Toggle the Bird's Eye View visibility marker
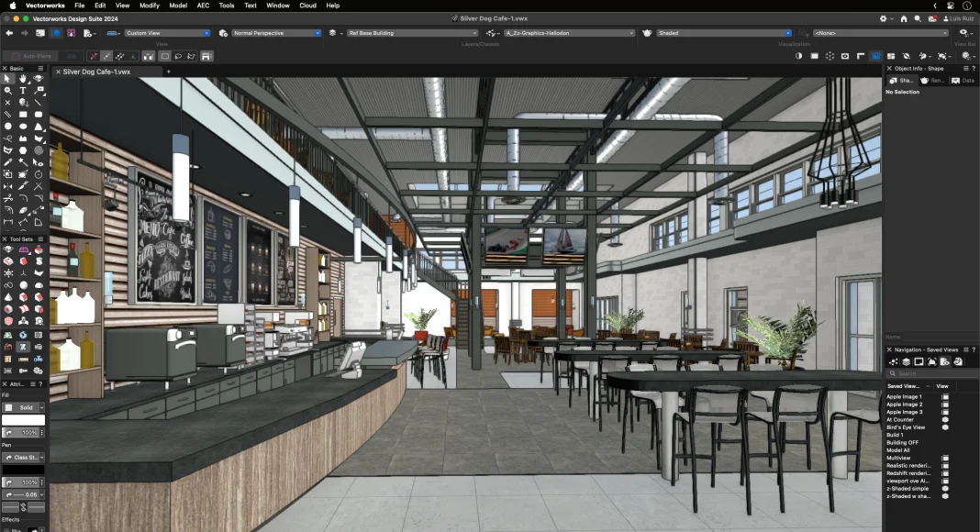Image resolution: width=980 pixels, height=532 pixels. [x=945, y=427]
